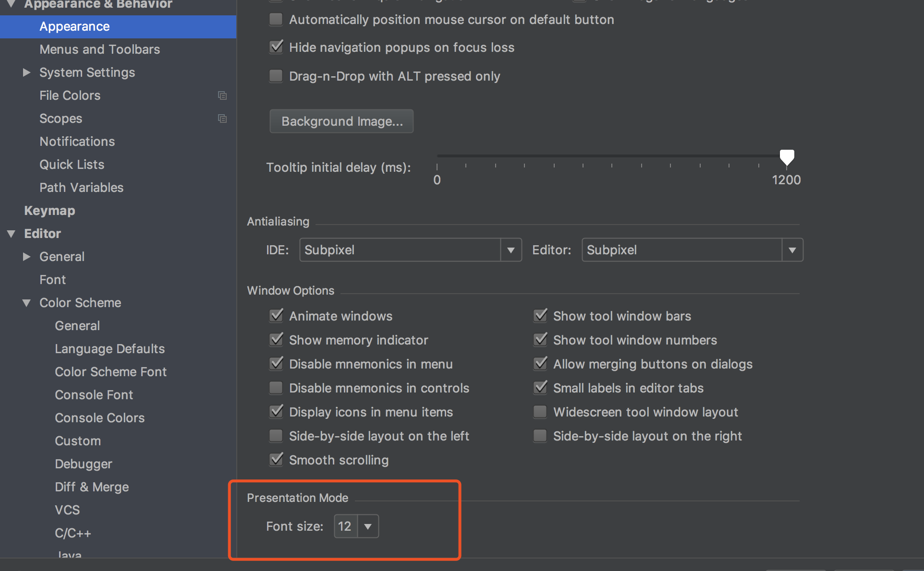The height and width of the screenshot is (571, 924).
Task: Uncheck Hide navigation popups on focus loss
Action: 276,47
